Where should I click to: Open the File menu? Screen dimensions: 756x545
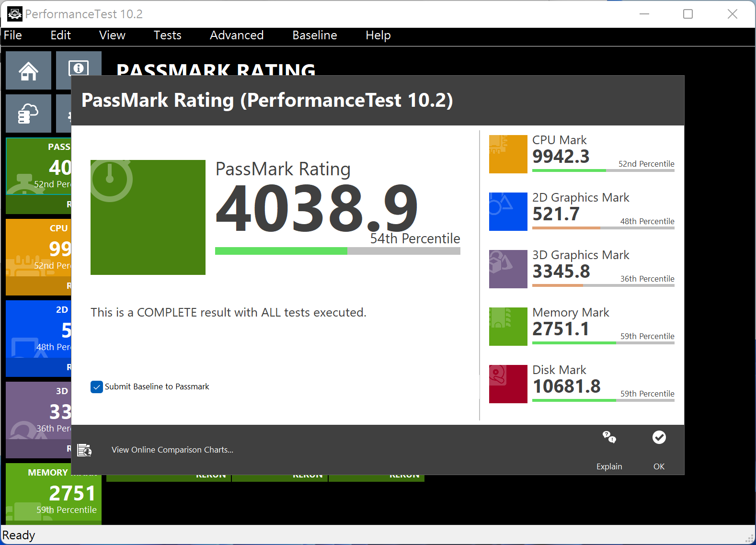click(x=13, y=35)
